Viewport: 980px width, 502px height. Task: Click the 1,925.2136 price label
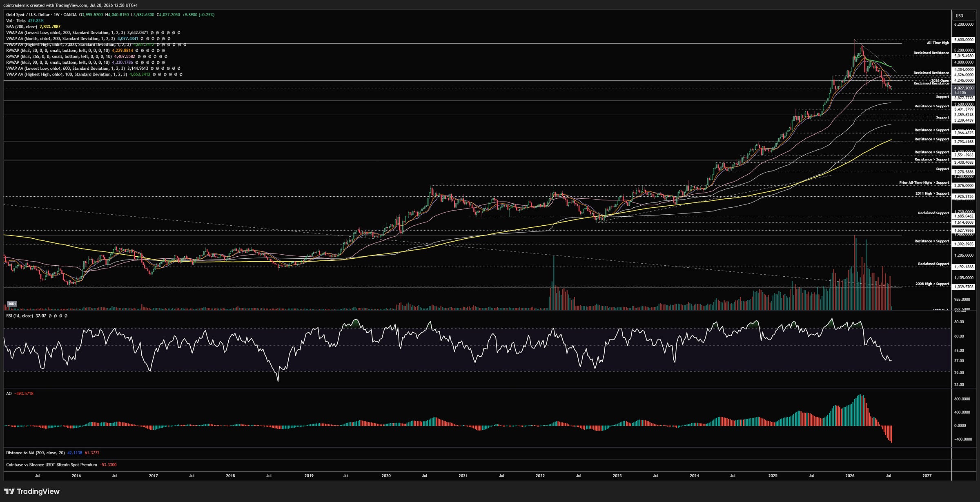click(x=964, y=197)
